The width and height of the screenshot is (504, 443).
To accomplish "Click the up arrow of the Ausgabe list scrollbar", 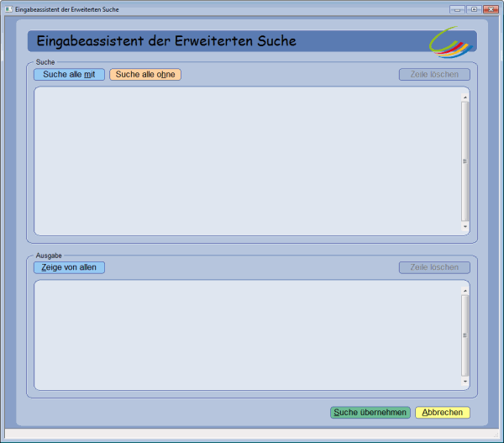I will click(x=465, y=291).
